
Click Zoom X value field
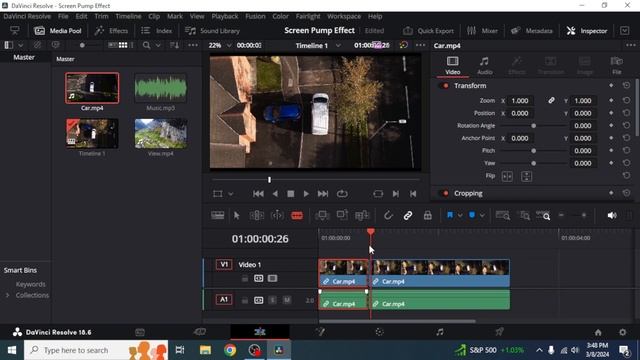(x=520, y=101)
